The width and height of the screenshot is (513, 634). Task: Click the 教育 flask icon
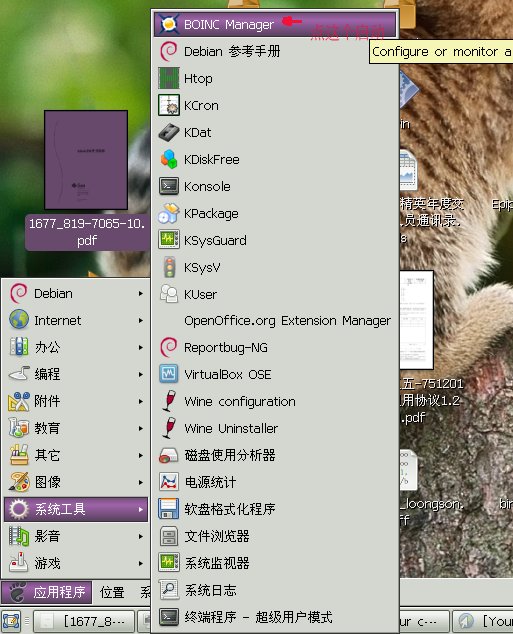[19, 428]
